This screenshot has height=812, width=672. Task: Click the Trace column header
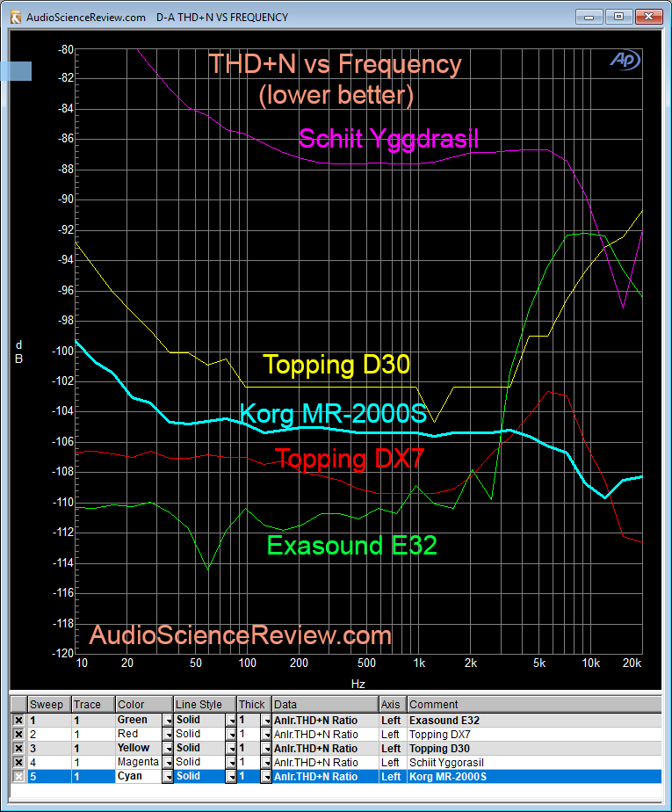pyautogui.click(x=93, y=704)
